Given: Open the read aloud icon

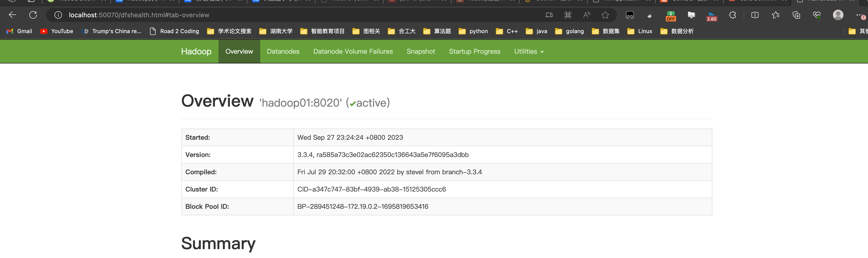Looking at the screenshot, I should pos(587,15).
